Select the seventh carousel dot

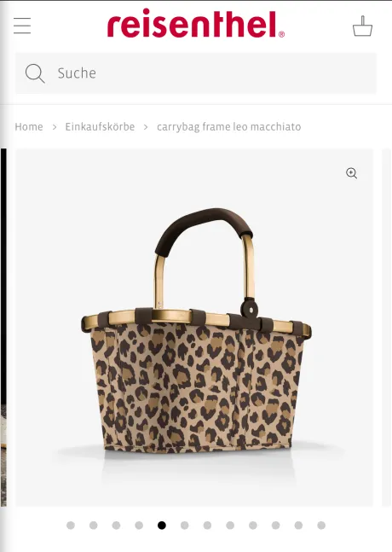point(207,526)
